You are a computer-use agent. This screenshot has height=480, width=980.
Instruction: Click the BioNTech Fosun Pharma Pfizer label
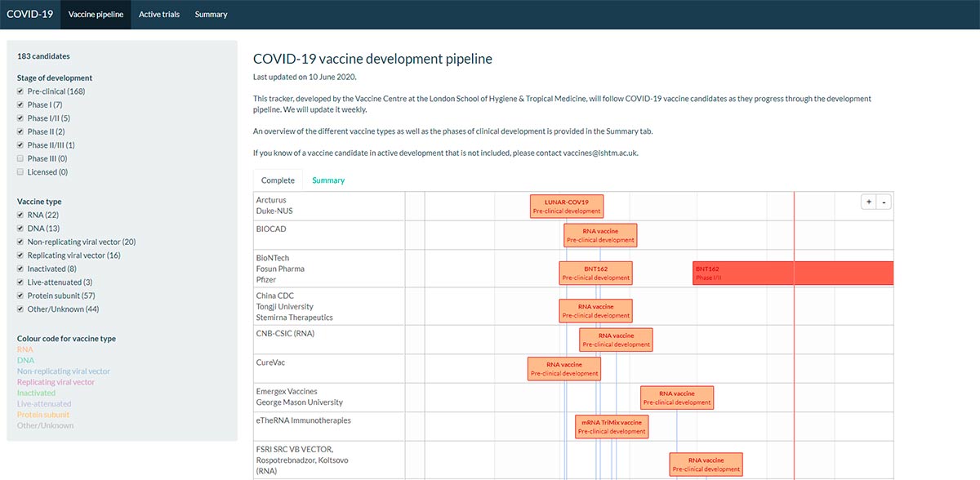(280, 269)
